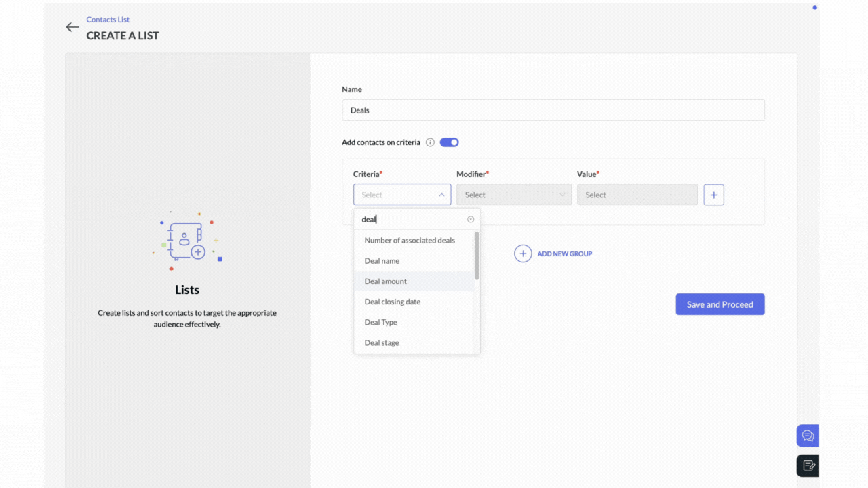Choose Deal name option

pyautogui.click(x=413, y=261)
